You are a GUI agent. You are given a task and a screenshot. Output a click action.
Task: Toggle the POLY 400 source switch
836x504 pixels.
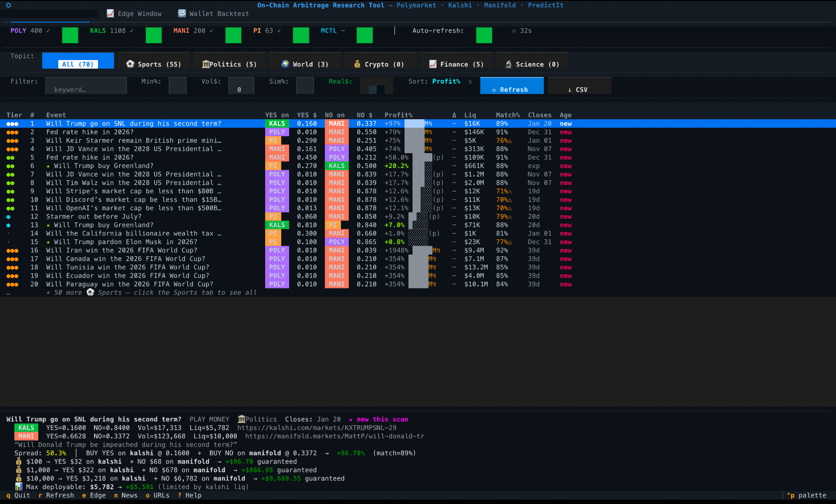click(70, 35)
